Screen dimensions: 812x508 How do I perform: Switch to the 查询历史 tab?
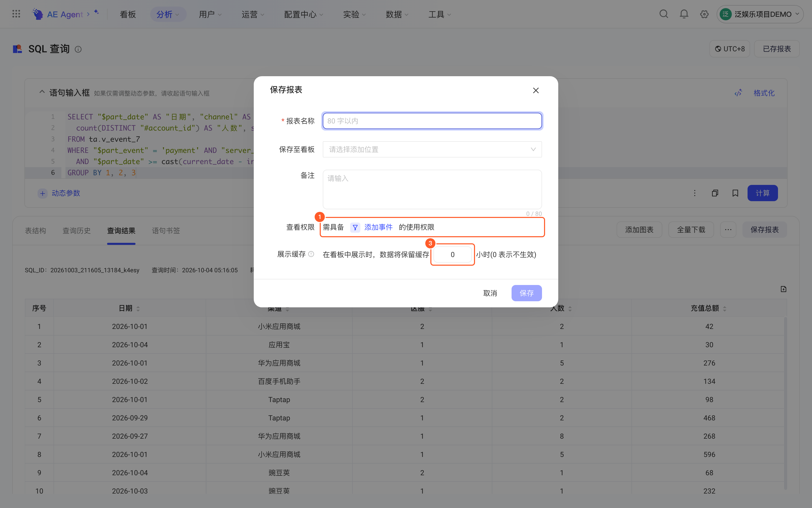coord(76,230)
